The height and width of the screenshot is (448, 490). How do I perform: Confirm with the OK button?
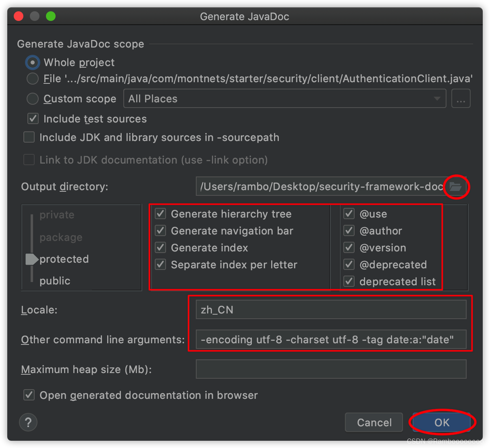click(x=442, y=422)
